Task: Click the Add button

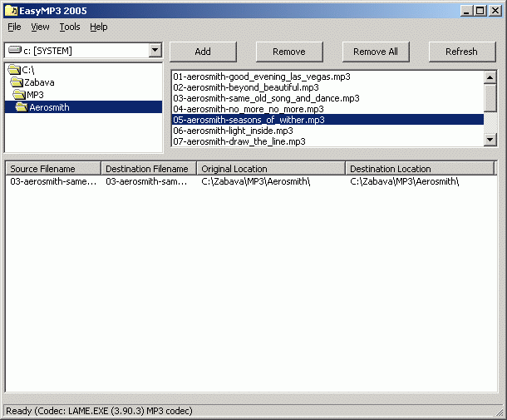Action: point(203,52)
